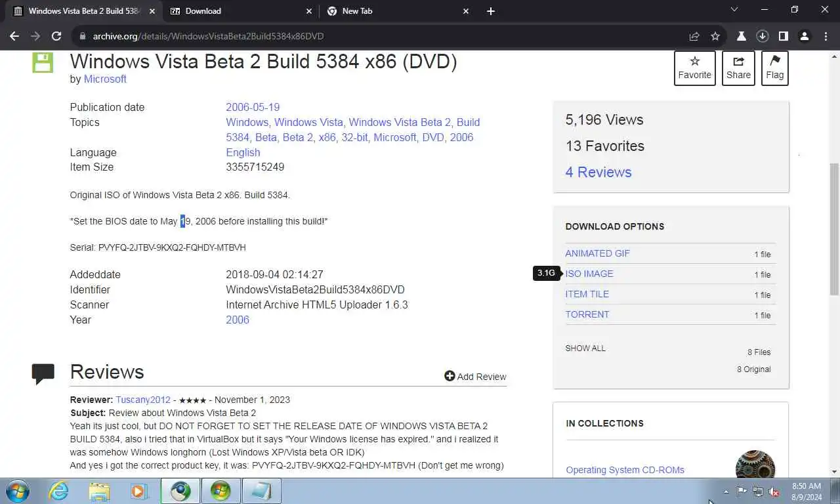The image size is (840, 504).
Task: Click the green floppy disk software icon
Action: pyautogui.click(x=43, y=62)
